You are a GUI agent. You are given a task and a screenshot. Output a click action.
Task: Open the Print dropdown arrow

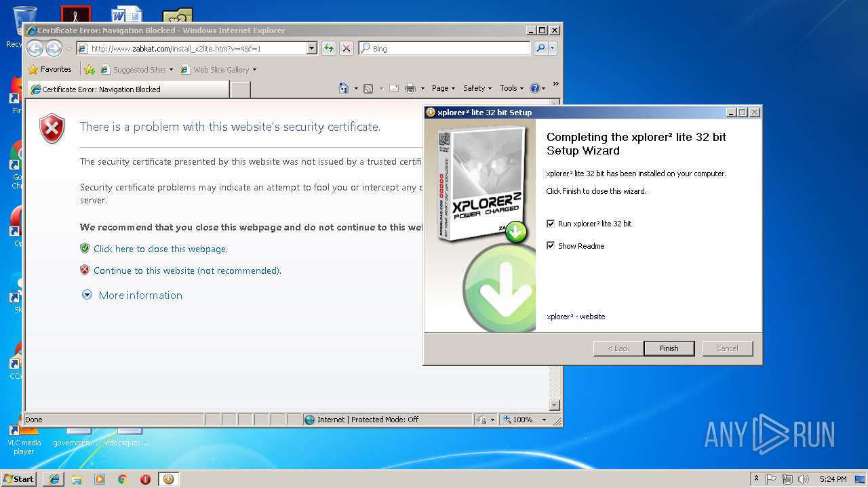pyautogui.click(x=422, y=88)
